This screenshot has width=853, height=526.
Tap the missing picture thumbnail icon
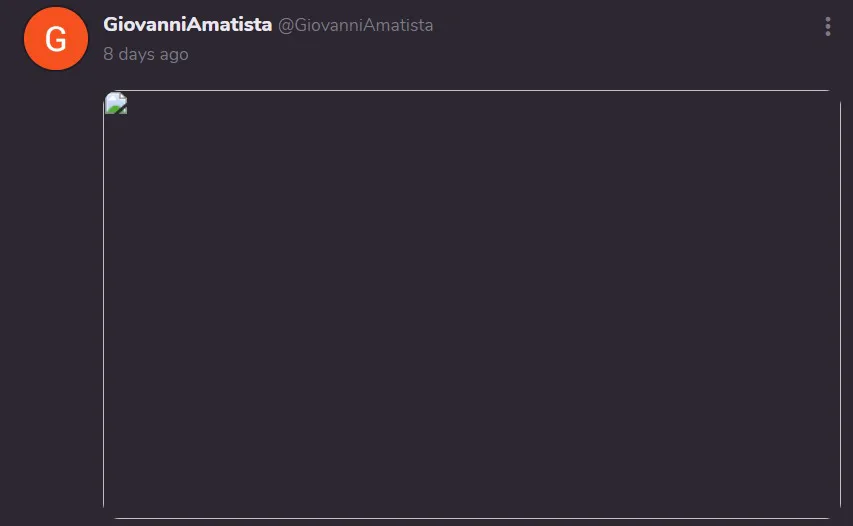[x=116, y=103]
